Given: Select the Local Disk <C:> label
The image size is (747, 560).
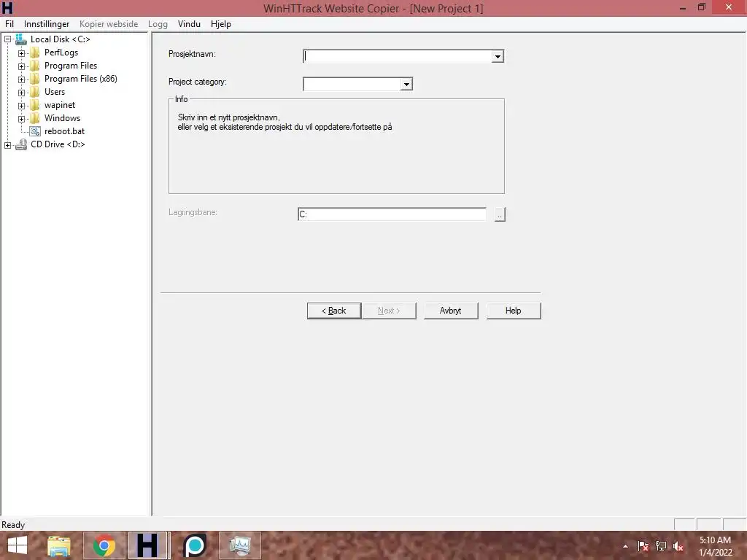Looking at the screenshot, I should point(60,39).
